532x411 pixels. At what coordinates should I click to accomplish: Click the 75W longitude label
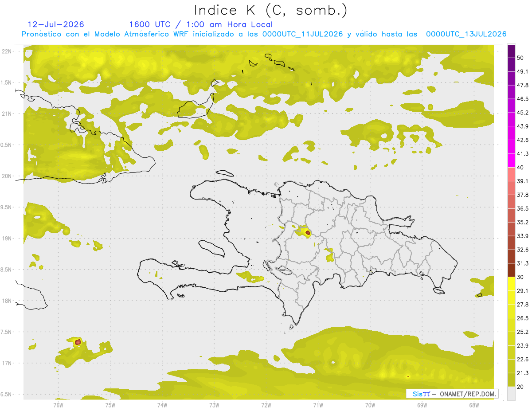(110, 405)
